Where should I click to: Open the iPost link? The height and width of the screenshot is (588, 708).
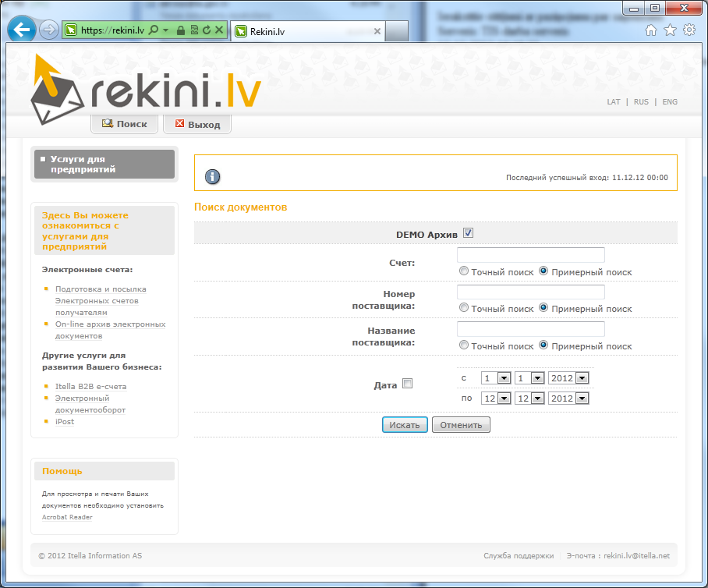(65, 422)
